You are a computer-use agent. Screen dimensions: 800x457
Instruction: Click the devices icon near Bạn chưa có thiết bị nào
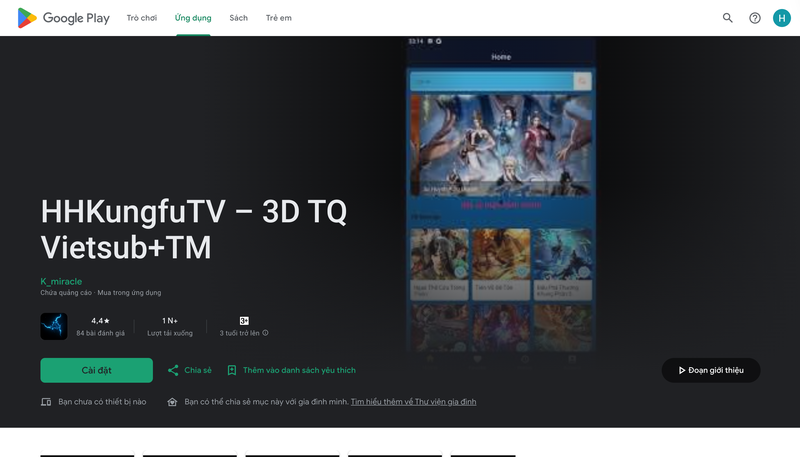46,402
